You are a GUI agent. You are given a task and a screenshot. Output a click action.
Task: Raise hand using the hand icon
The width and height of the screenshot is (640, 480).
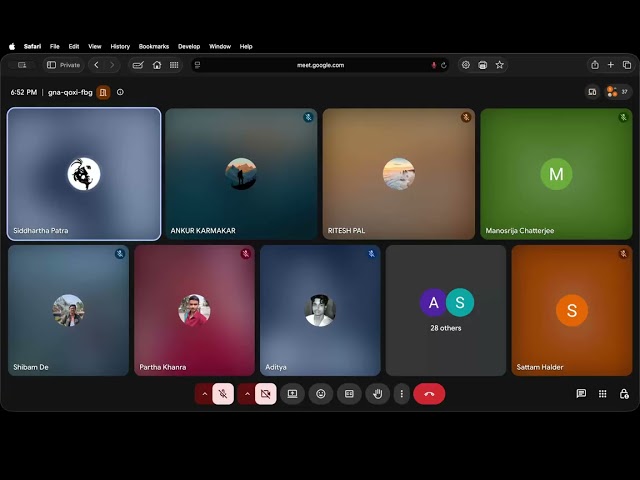(x=378, y=394)
